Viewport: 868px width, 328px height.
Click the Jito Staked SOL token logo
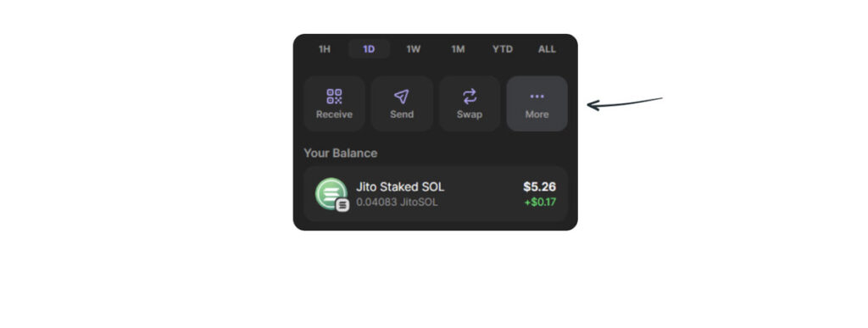(x=331, y=193)
